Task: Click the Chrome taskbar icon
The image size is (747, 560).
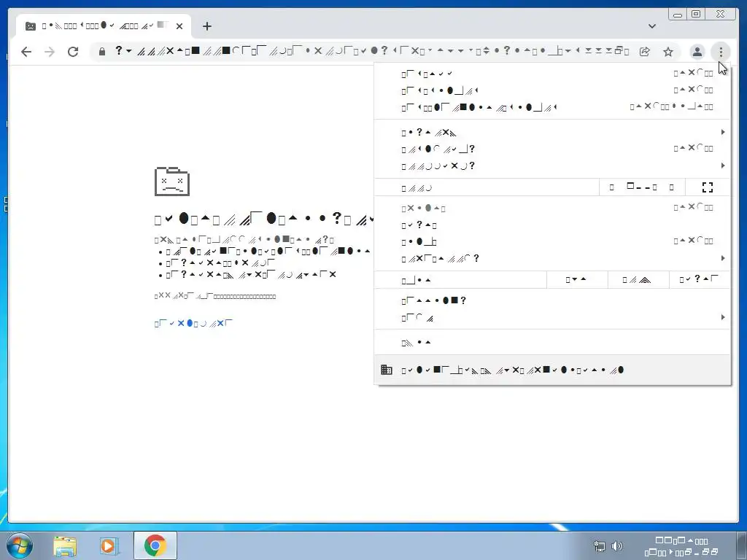Action: coord(155,545)
